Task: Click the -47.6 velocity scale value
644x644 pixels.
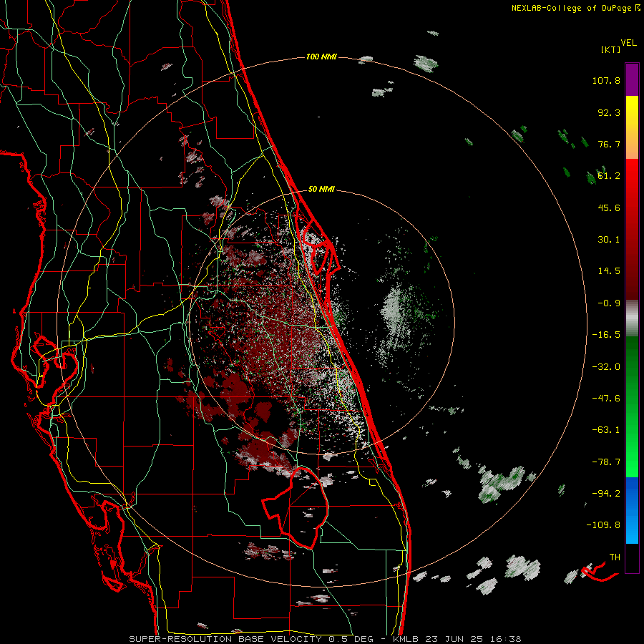Action: (606, 399)
